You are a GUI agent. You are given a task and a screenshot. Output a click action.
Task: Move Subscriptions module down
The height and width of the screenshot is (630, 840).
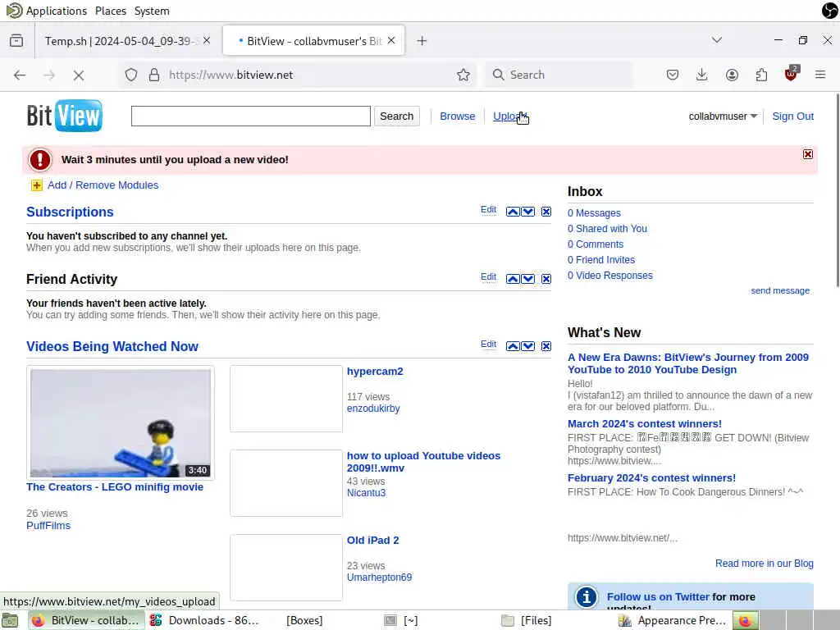tap(527, 212)
